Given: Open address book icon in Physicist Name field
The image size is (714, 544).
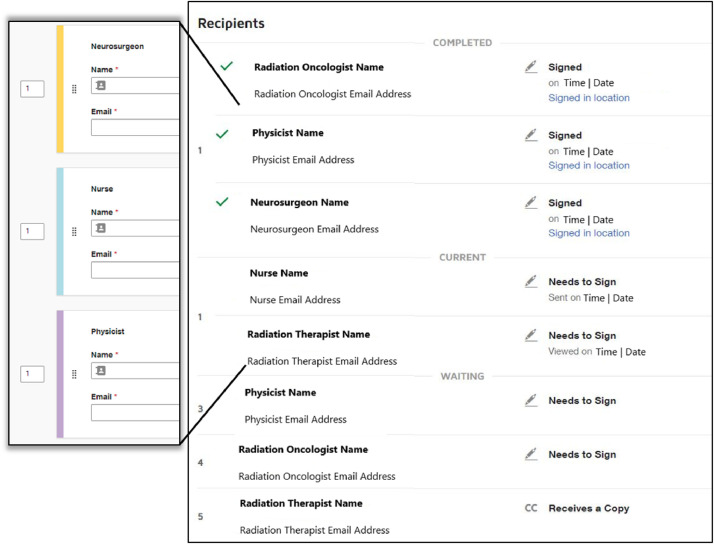Looking at the screenshot, I should pos(101,371).
